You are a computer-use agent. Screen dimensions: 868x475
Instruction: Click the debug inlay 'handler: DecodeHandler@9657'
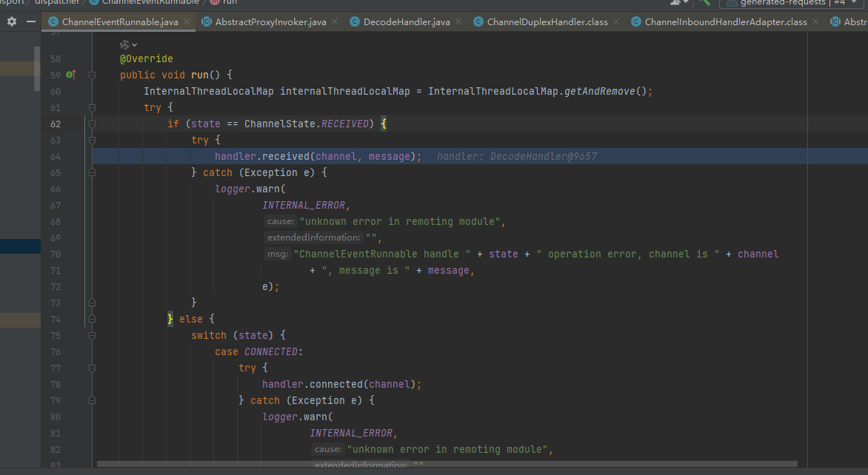[x=516, y=157]
